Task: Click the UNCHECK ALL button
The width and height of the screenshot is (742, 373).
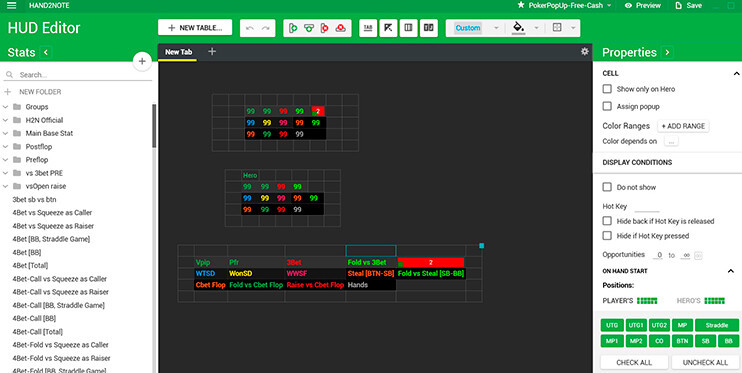Action: coord(705,362)
